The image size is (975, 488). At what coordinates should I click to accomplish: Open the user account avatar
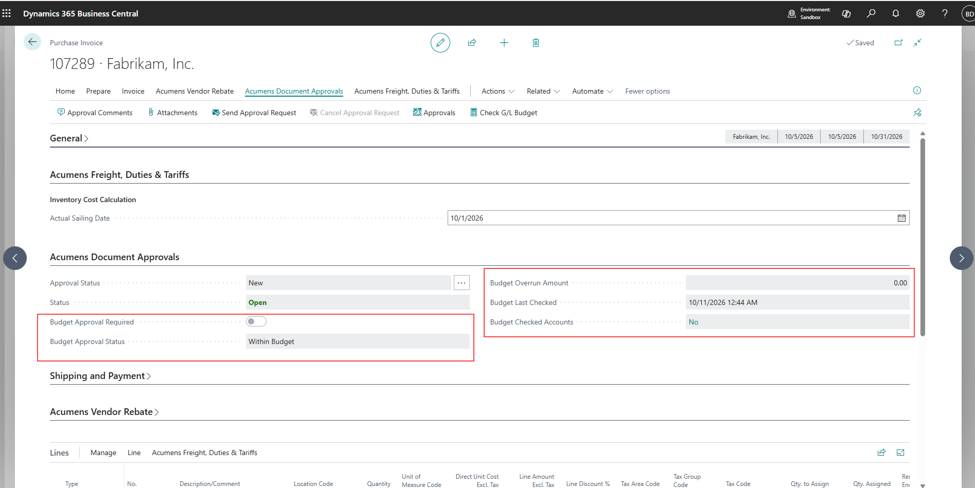(969, 13)
